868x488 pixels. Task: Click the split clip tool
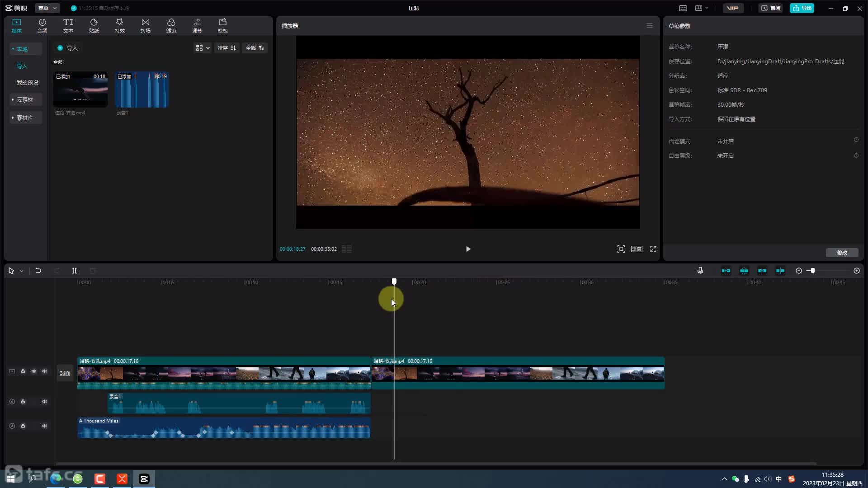pos(75,271)
